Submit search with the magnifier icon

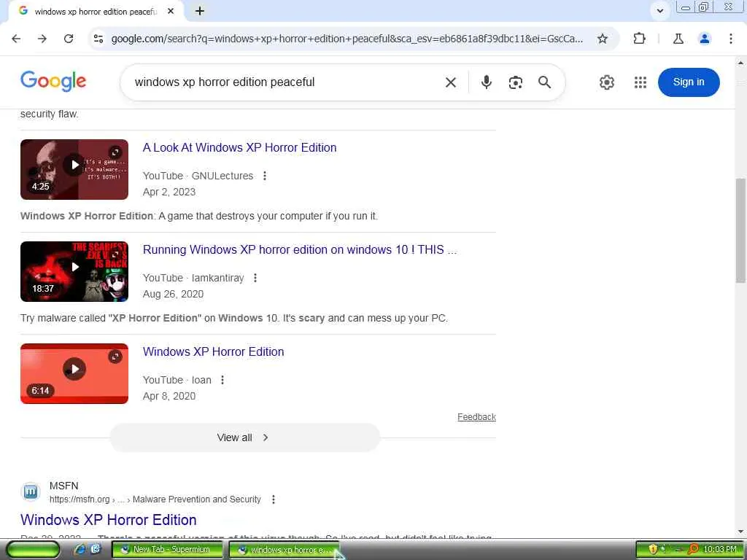point(544,82)
